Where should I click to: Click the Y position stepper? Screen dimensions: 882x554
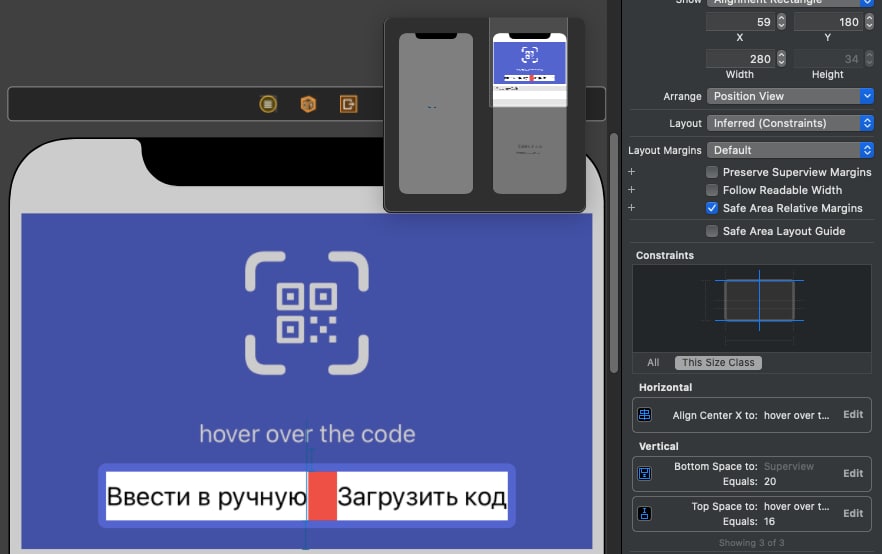[869, 22]
